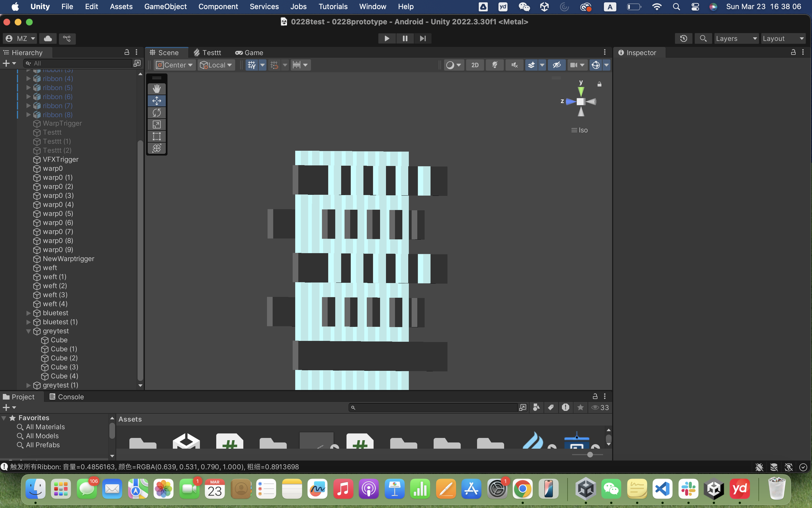Click the Project search field
Screen dimensions: 812x508
[435, 408]
